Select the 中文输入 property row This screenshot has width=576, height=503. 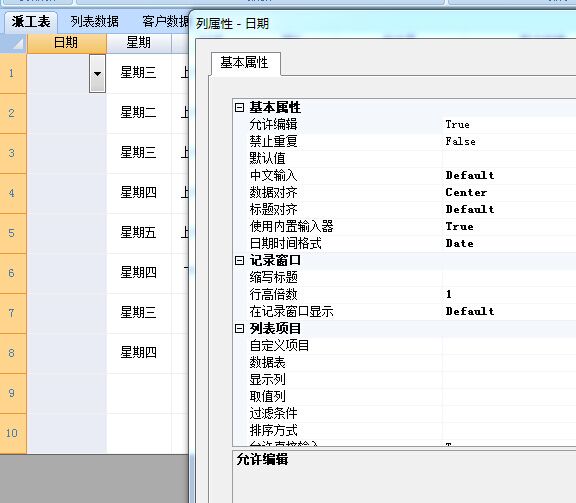click(411, 175)
